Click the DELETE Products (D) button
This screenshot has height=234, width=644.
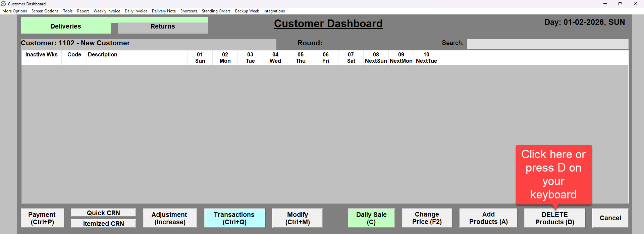[554, 218]
